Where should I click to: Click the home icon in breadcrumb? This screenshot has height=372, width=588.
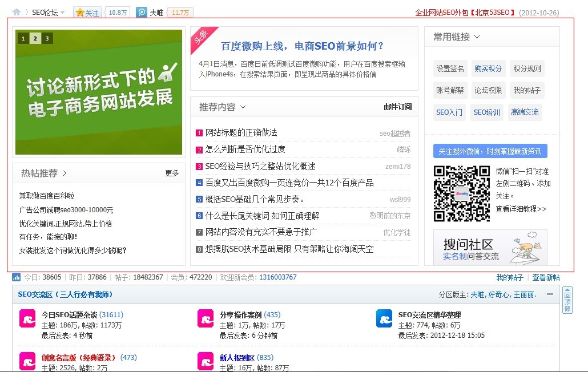(17, 12)
